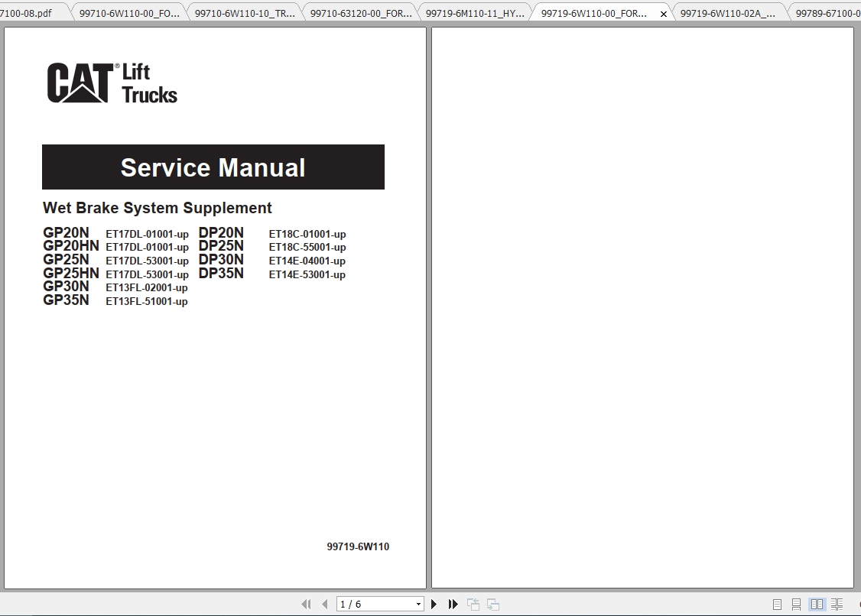861x616 pixels.
Task: Select the continuous scrolling view mode
Action: coord(795,604)
